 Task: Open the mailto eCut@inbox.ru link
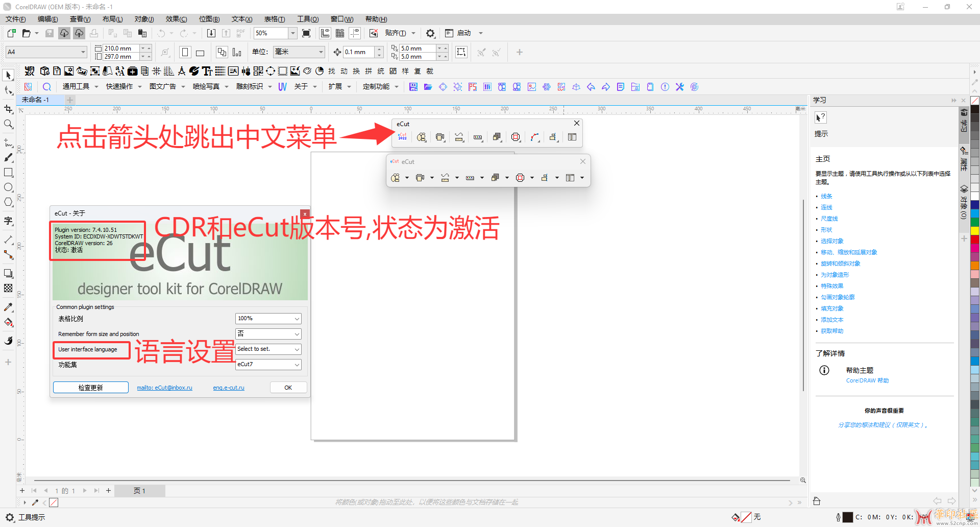point(164,388)
